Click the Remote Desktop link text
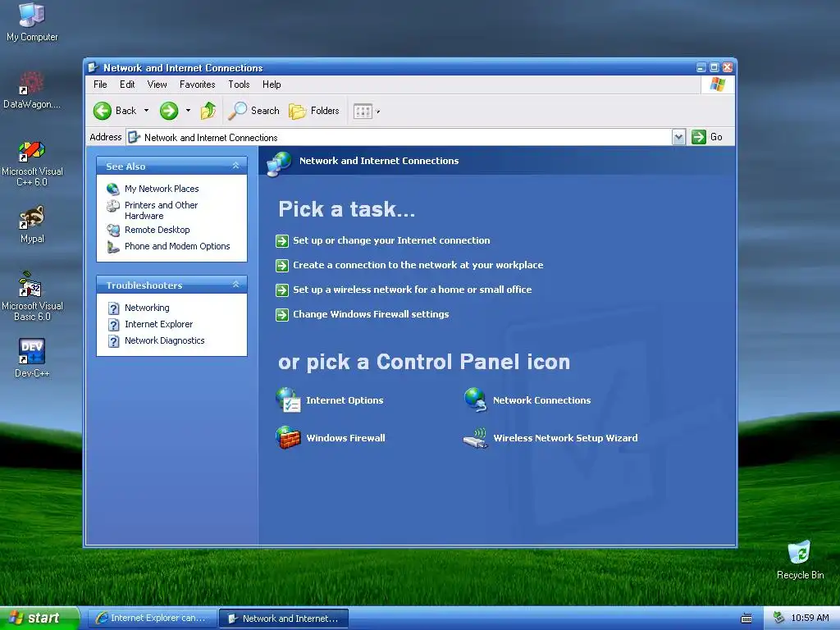Viewport: 840px width, 630px height. click(x=157, y=230)
